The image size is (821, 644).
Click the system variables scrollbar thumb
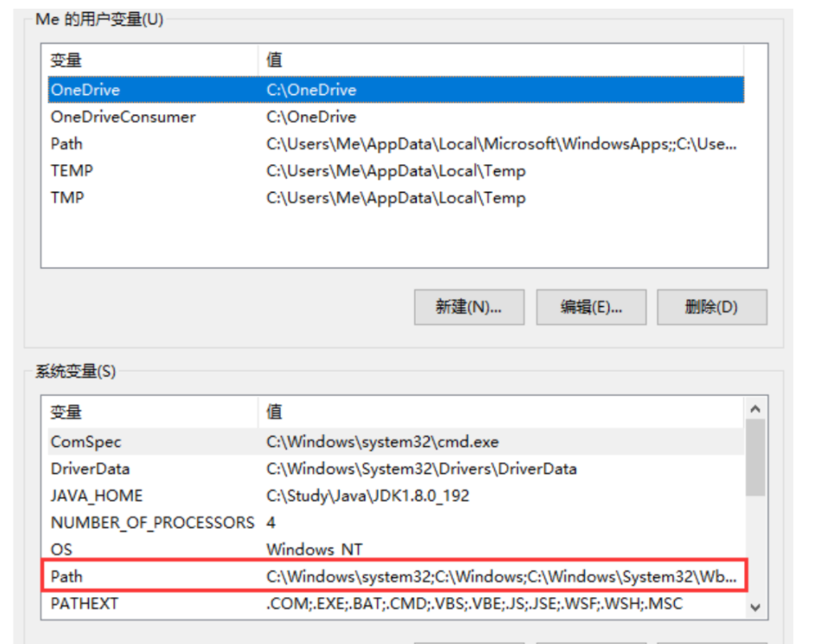(x=755, y=457)
